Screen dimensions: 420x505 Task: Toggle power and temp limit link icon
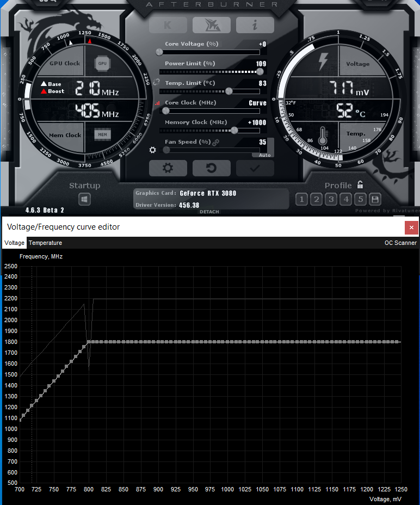(x=156, y=82)
